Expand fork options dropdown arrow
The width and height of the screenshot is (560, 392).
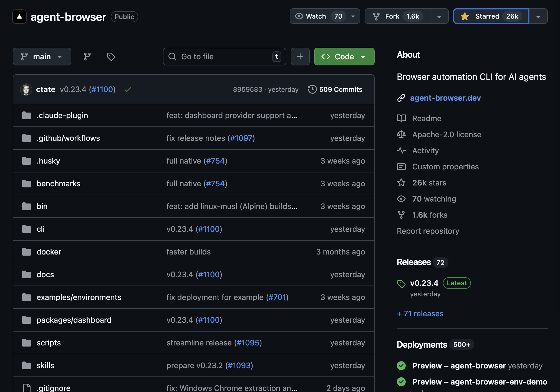(439, 17)
